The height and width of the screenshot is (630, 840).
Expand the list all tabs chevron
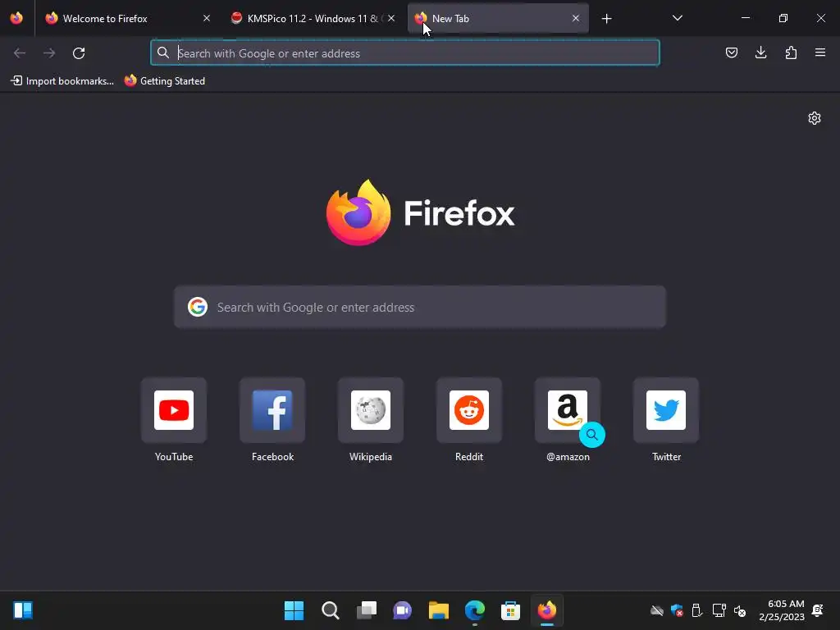click(677, 18)
